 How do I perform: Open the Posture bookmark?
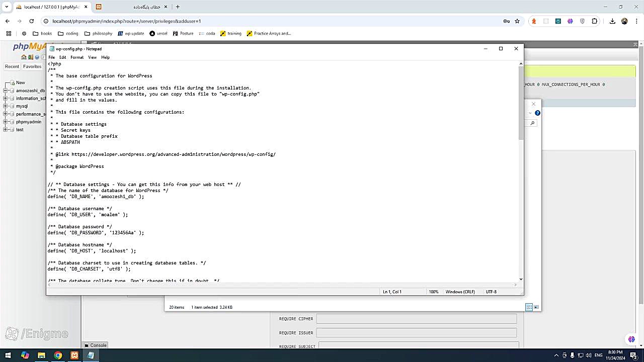coord(183,34)
